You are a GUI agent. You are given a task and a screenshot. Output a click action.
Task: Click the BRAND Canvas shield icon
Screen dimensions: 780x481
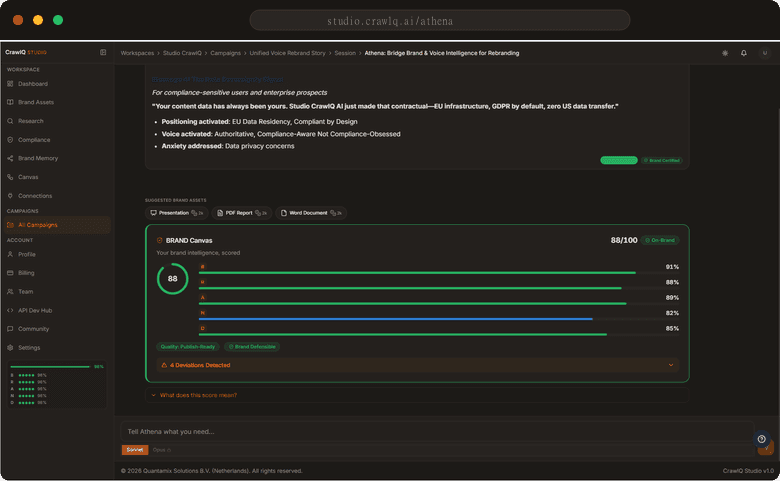tap(160, 240)
